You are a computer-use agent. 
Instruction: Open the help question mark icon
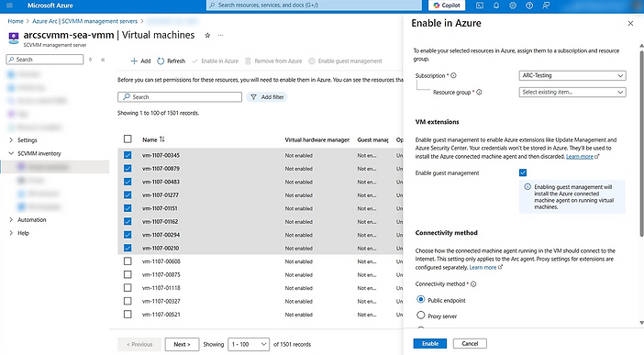(x=529, y=6)
